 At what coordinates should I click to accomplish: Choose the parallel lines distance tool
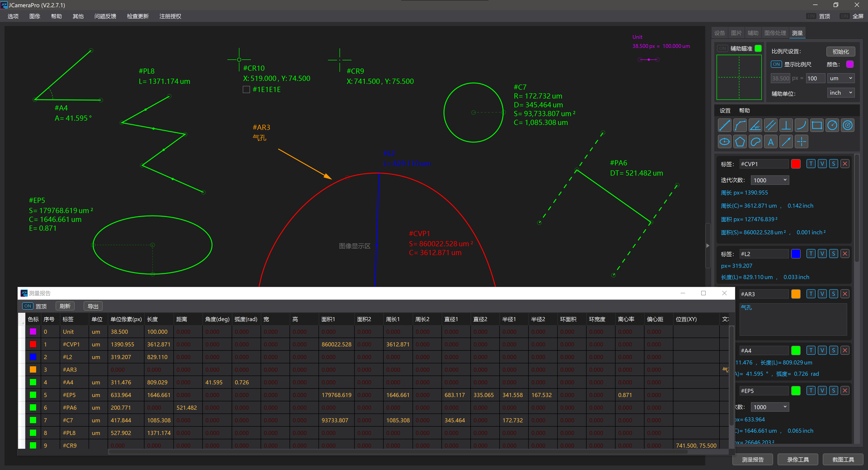(x=771, y=125)
